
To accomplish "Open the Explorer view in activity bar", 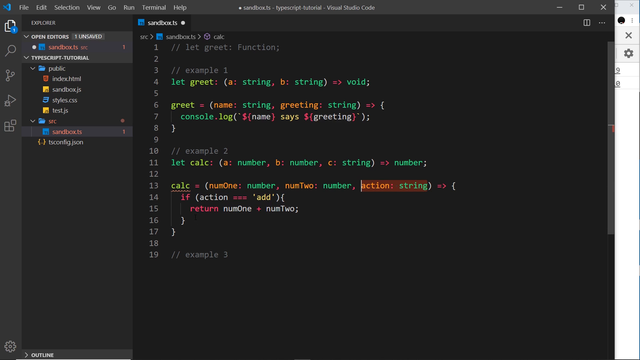I will tap(10, 26).
